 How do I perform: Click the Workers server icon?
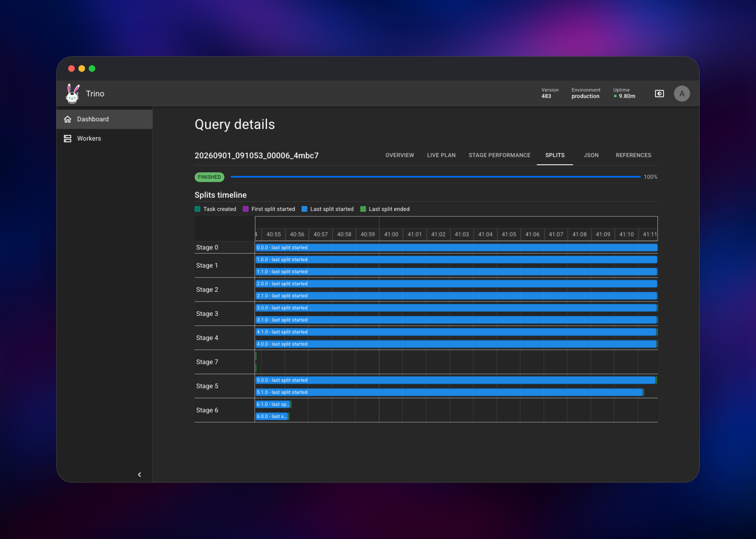68,138
